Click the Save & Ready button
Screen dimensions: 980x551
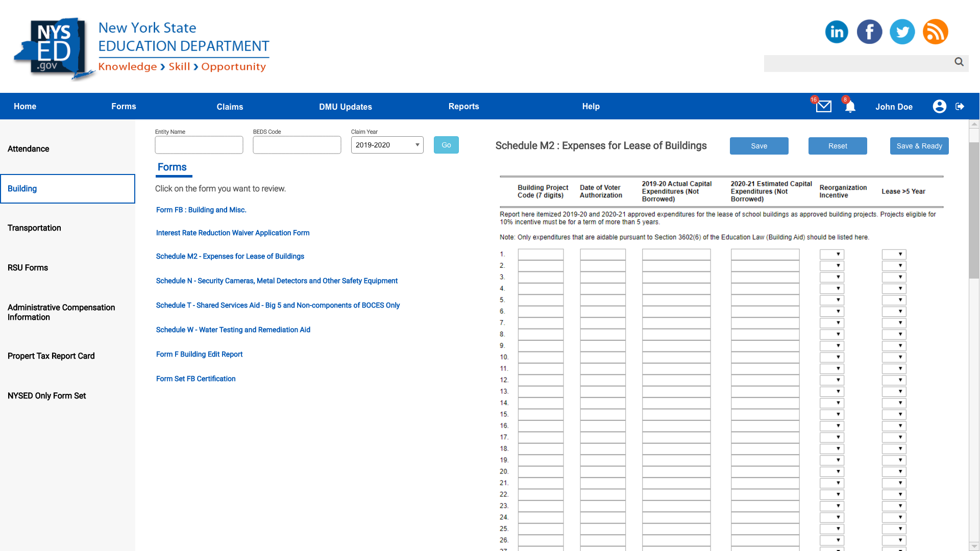(x=919, y=146)
